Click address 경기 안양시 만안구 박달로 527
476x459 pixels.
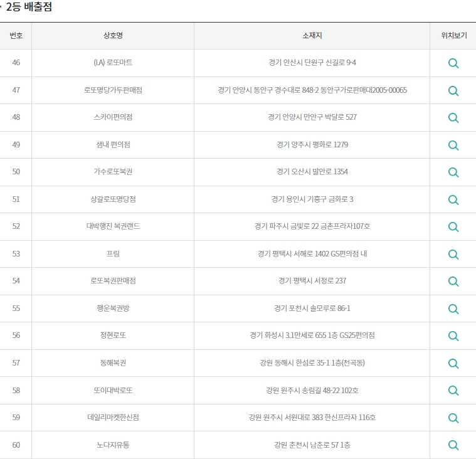point(312,117)
